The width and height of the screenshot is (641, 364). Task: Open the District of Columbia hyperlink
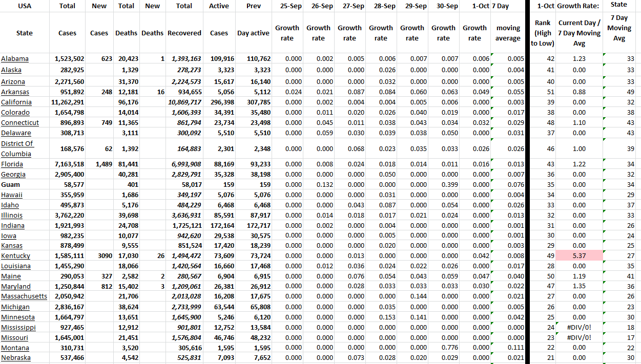click(16, 148)
